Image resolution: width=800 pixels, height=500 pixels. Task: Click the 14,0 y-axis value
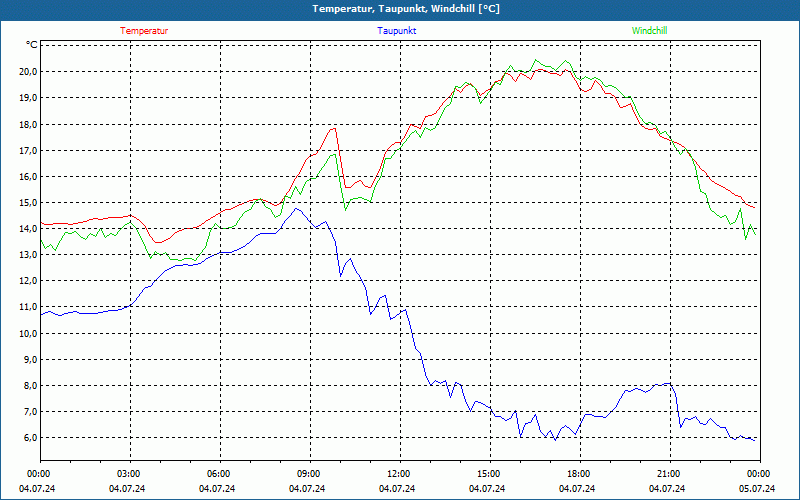(x=29, y=229)
